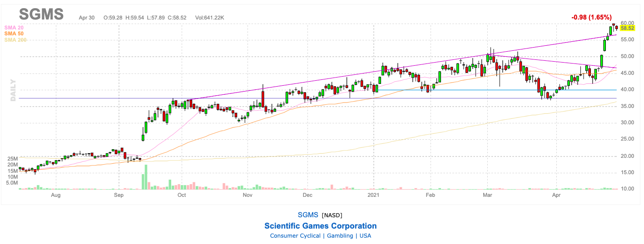This screenshot has height=244, width=644.
Task: Click the 60.00 price axis label
Action: pyautogui.click(x=628, y=23)
